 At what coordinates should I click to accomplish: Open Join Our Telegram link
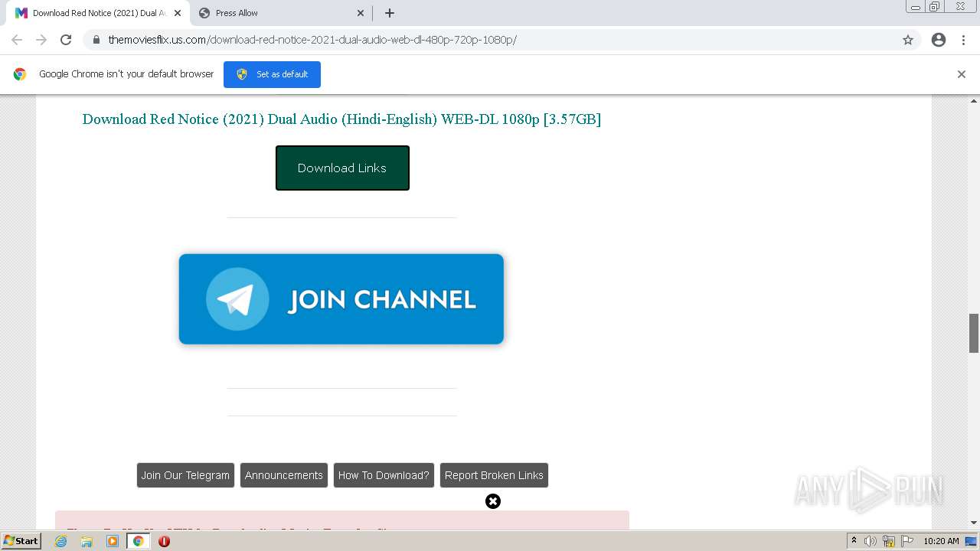click(185, 475)
